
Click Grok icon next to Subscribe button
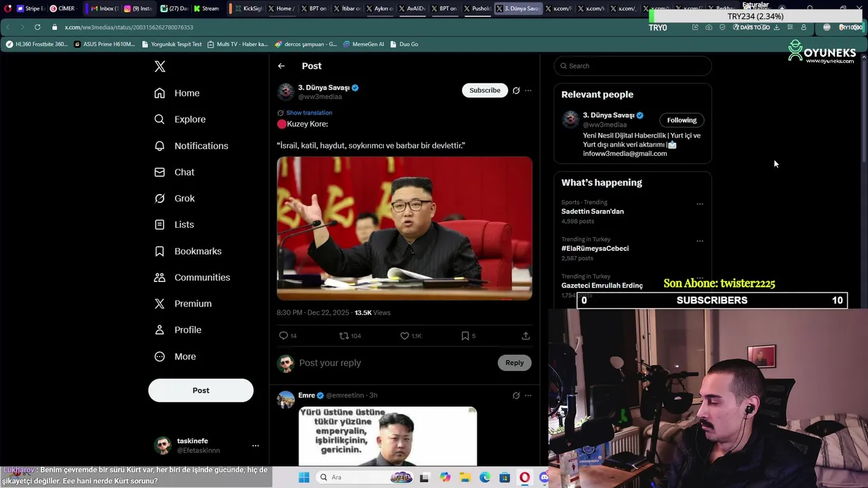pos(516,90)
